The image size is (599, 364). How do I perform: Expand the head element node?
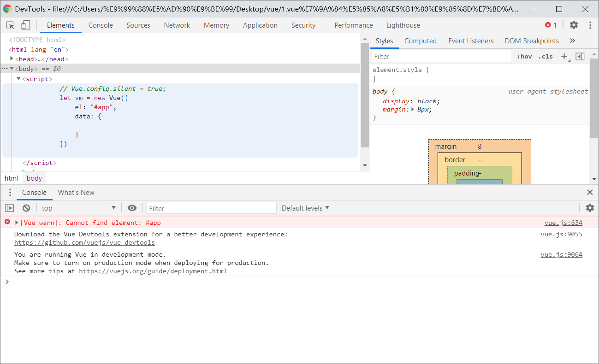[x=12, y=59]
